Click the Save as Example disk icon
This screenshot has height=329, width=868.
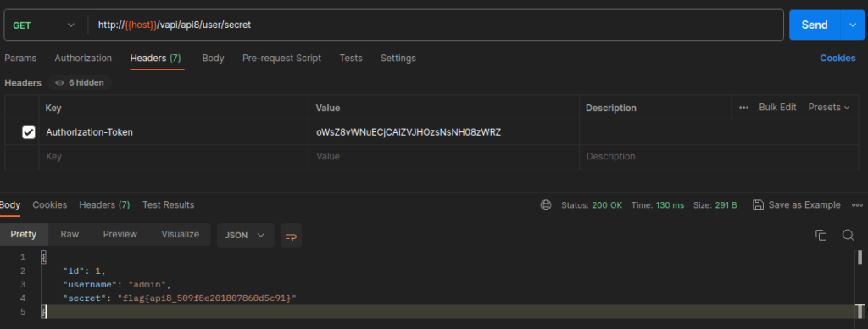tap(758, 205)
